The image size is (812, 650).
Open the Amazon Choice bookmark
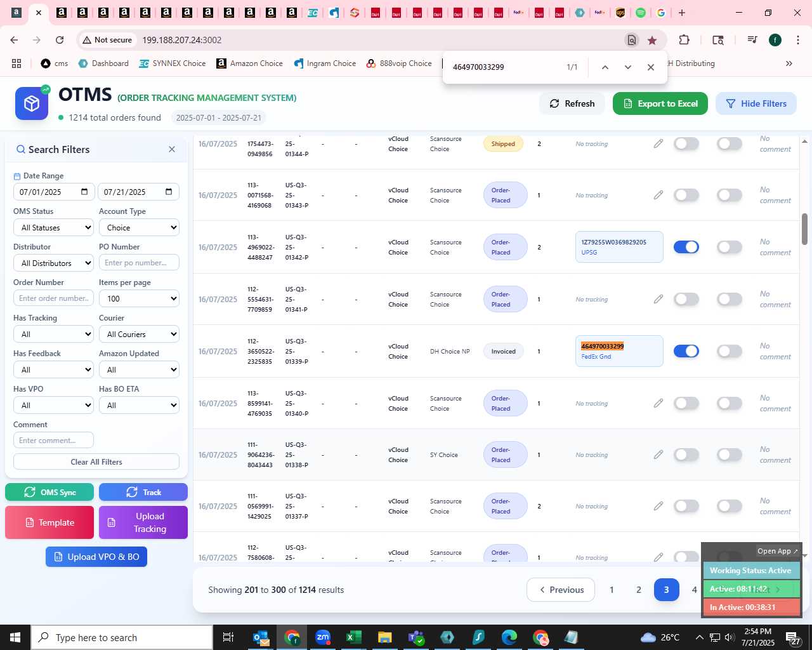249,63
